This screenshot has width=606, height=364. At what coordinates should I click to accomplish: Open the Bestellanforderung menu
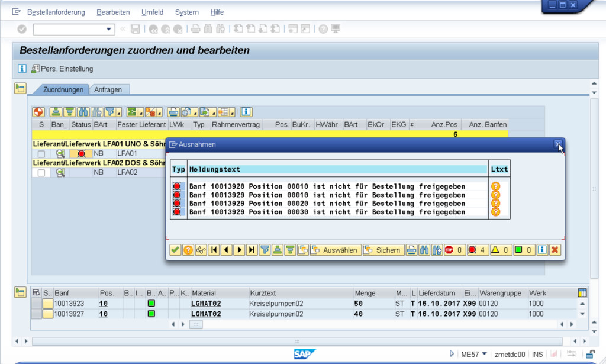click(57, 12)
